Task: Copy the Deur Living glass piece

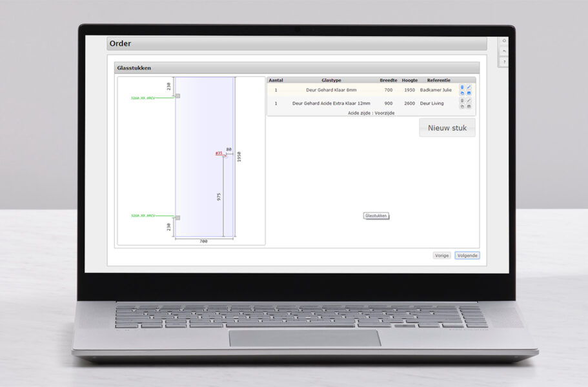Action: (462, 106)
